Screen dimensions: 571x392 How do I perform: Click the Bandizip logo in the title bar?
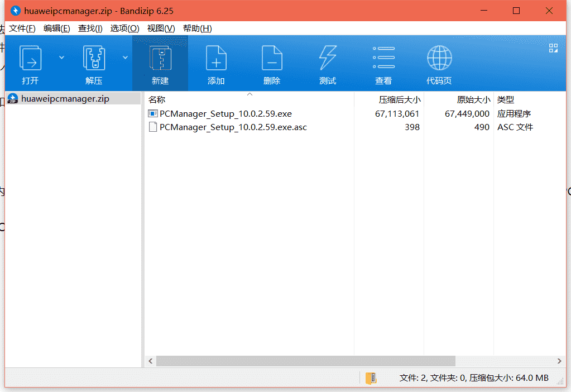point(15,11)
